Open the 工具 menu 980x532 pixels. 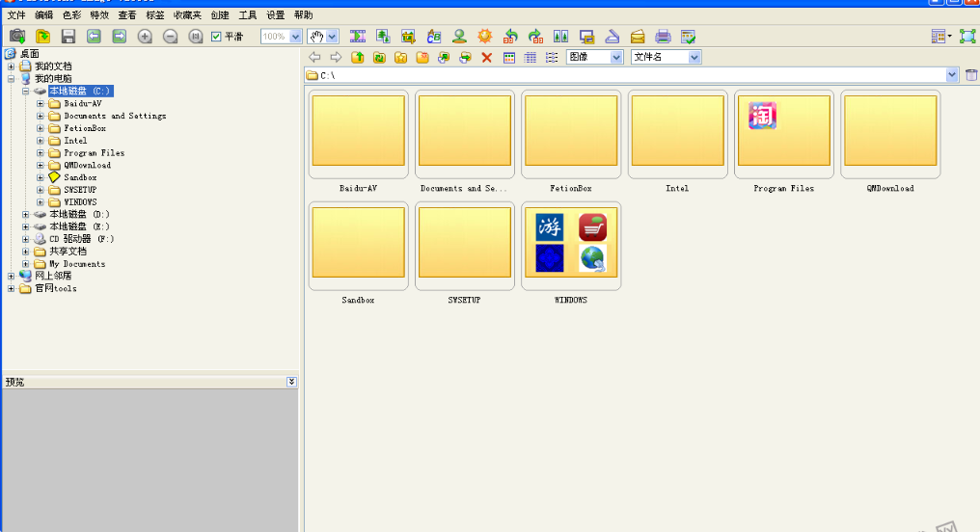[248, 15]
